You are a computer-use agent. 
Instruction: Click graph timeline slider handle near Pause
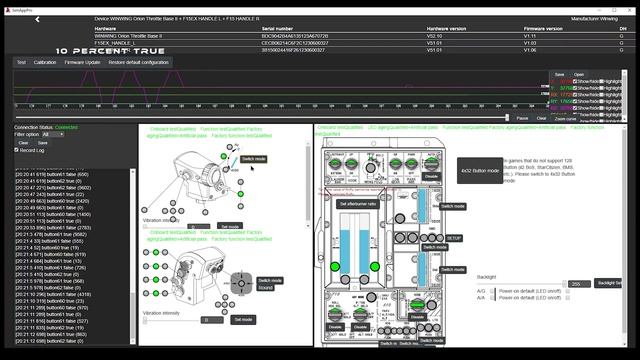[507, 118]
